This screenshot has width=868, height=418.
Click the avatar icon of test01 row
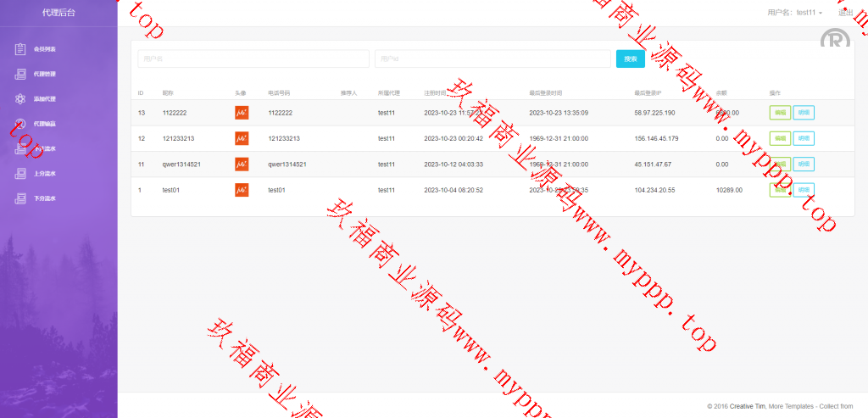[242, 190]
